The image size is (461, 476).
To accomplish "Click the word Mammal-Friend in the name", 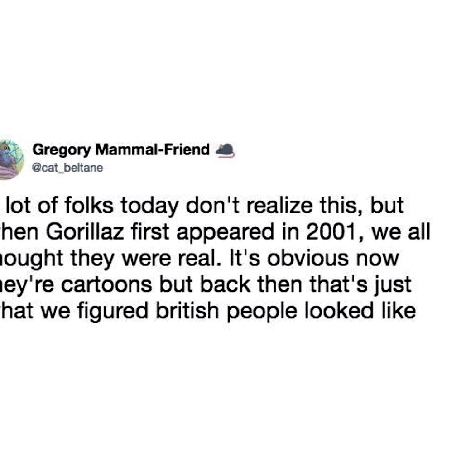I will pos(153,149).
